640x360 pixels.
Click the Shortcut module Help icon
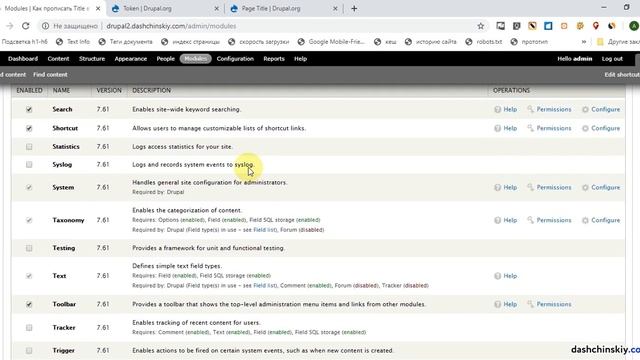pyautogui.click(x=498, y=128)
